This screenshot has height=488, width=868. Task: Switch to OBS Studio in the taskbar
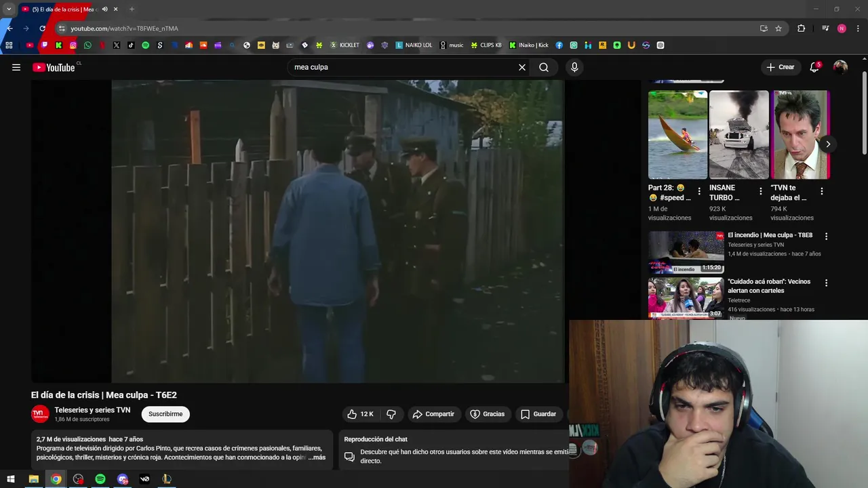point(78,479)
